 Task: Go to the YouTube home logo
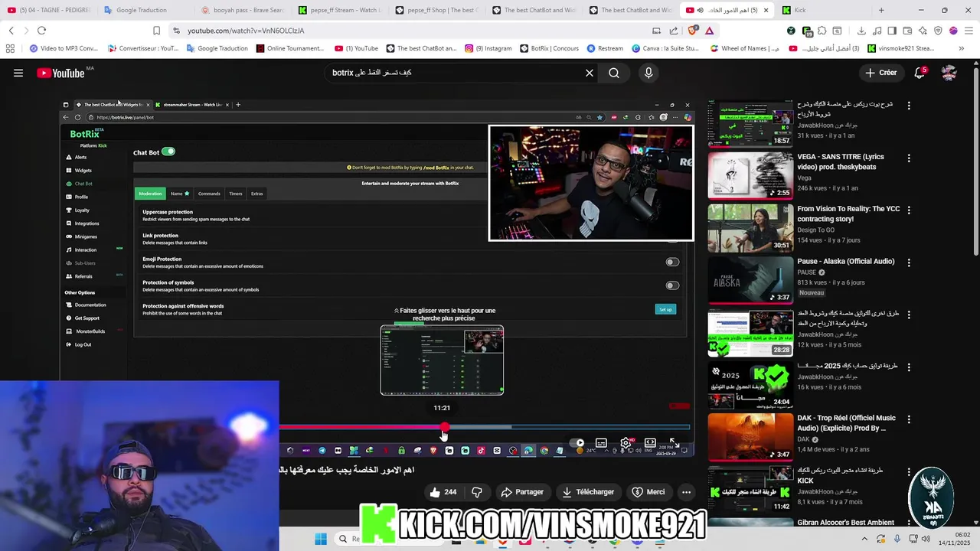click(60, 73)
